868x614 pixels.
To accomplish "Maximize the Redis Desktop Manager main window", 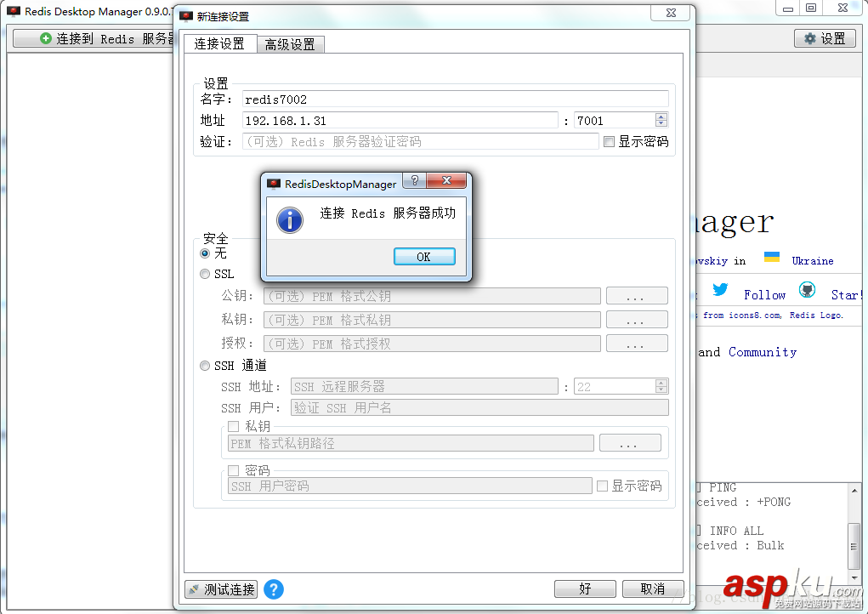I will click(811, 8).
